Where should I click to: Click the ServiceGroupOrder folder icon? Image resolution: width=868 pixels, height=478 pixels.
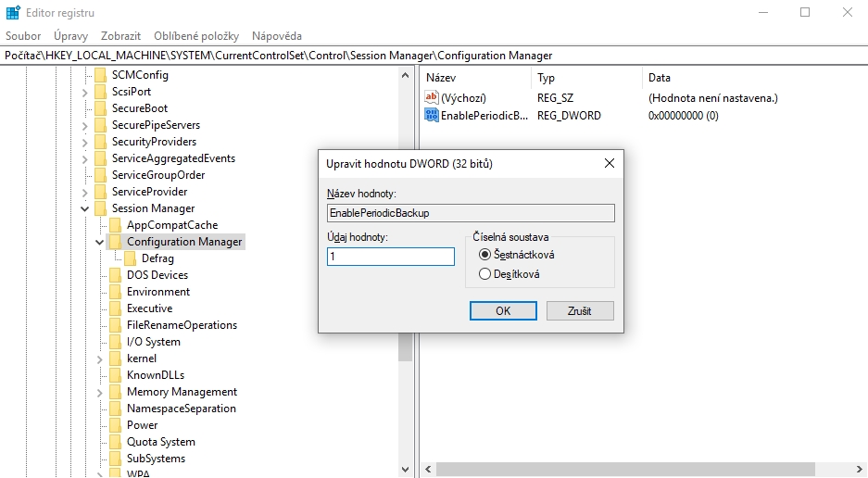[100, 174]
